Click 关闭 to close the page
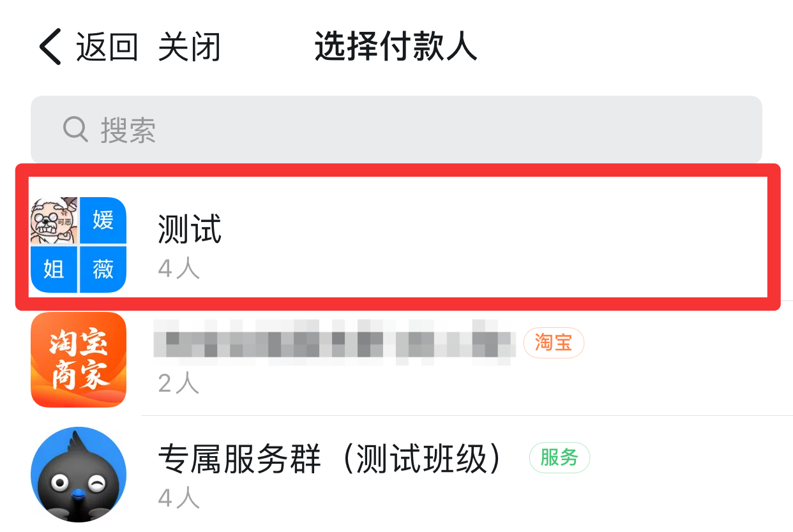The height and width of the screenshot is (532, 793). click(190, 47)
